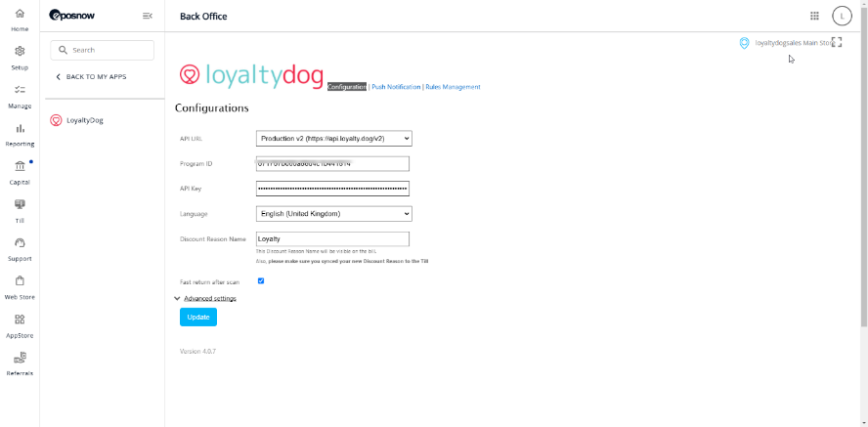Open the Web Store bag section
The width and height of the screenshot is (868, 427).
(x=20, y=287)
